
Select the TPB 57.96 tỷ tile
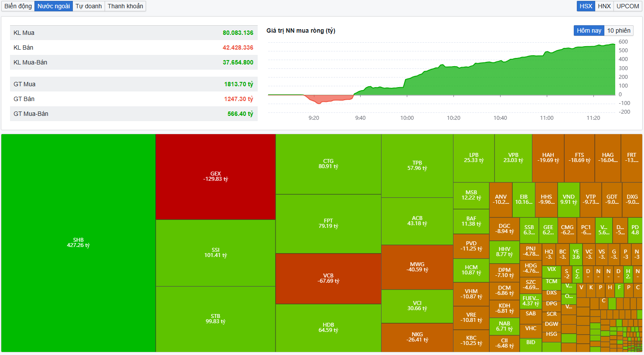417,166
